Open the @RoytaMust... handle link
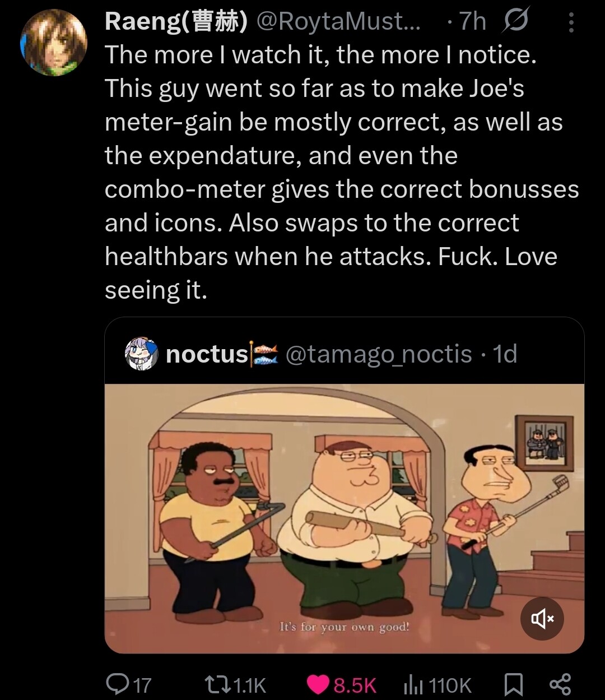This screenshot has height=700, width=605. point(340,21)
